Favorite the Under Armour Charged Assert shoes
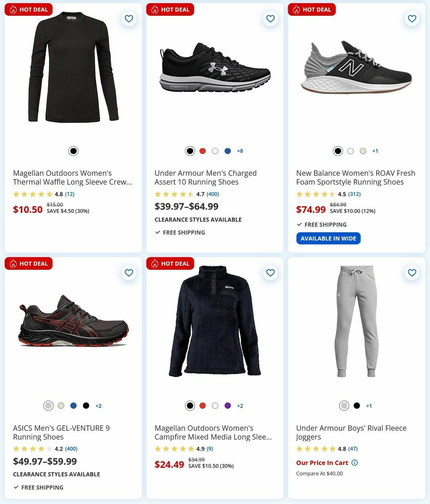This screenshot has width=430, height=504. [270, 18]
